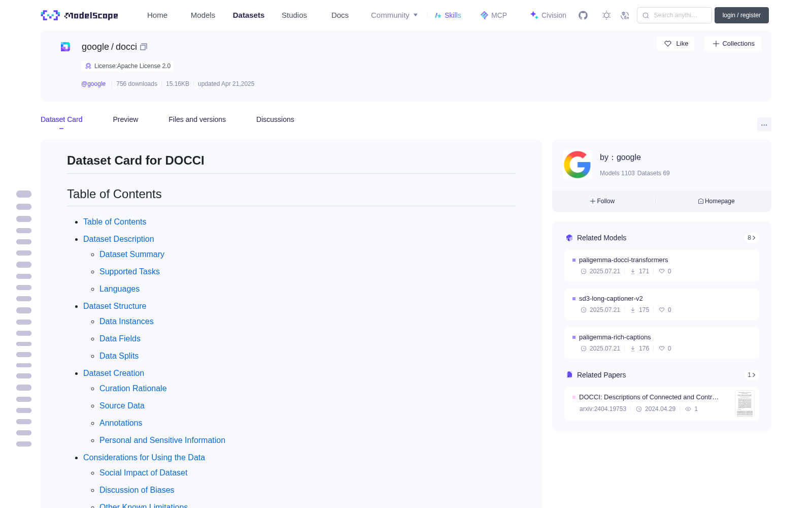Viewport: 812px width, 508px height.
Task: Jump to Dataset Creation section
Action: click(x=114, y=373)
